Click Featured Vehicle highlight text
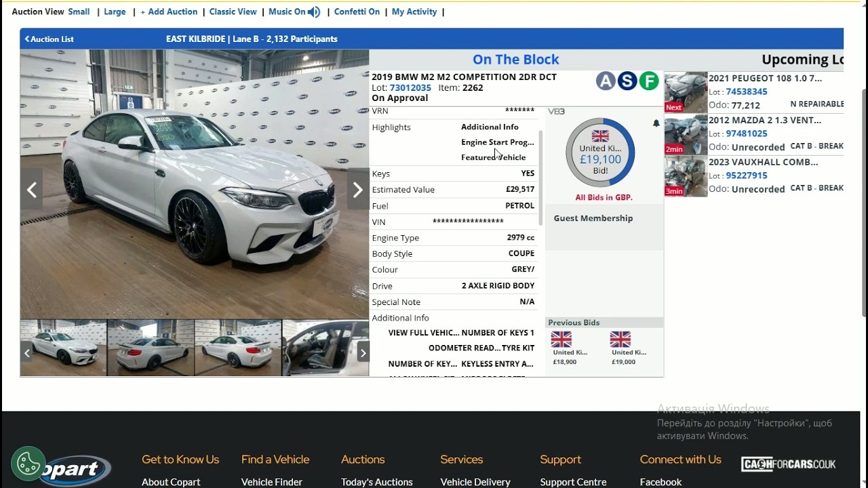This screenshot has width=868, height=488. (x=494, y=157)
